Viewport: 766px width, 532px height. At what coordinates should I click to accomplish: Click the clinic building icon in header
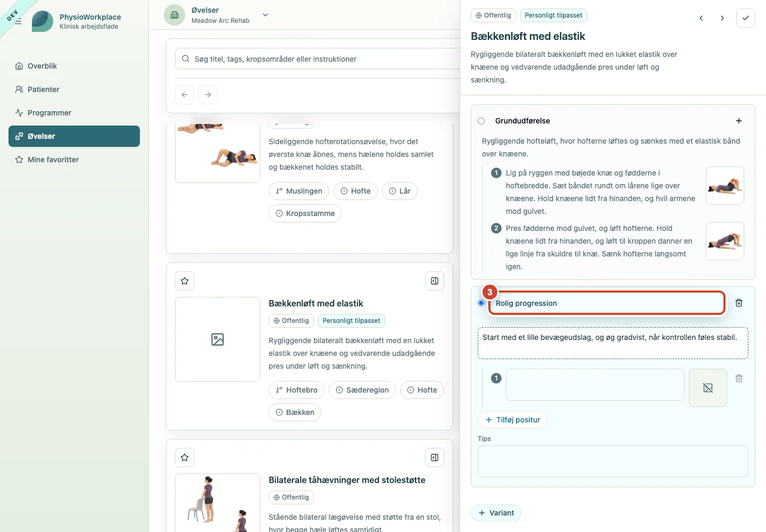point(174,15)
